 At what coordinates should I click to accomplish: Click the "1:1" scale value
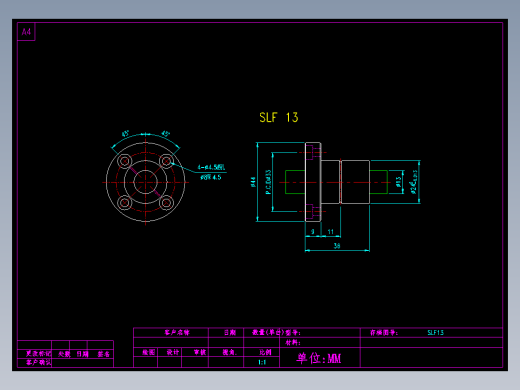[262, 362]
